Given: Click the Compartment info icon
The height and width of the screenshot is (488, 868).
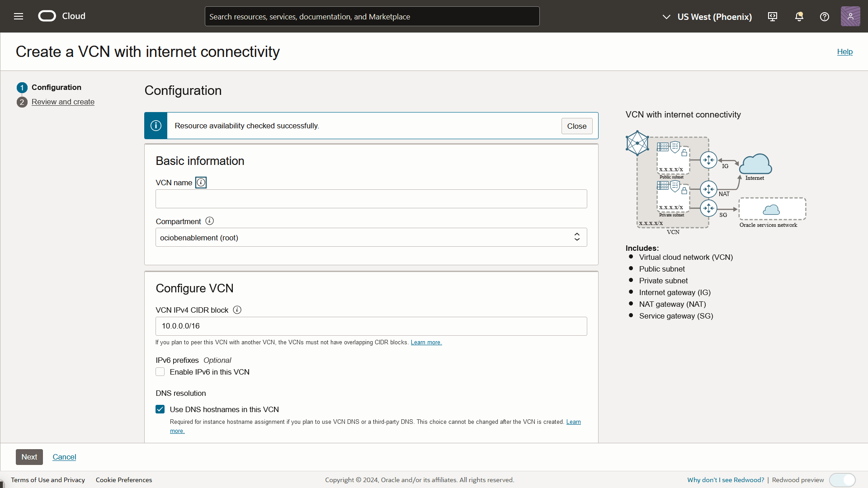Looking at the screenshot, I should (x=209, y=221).
